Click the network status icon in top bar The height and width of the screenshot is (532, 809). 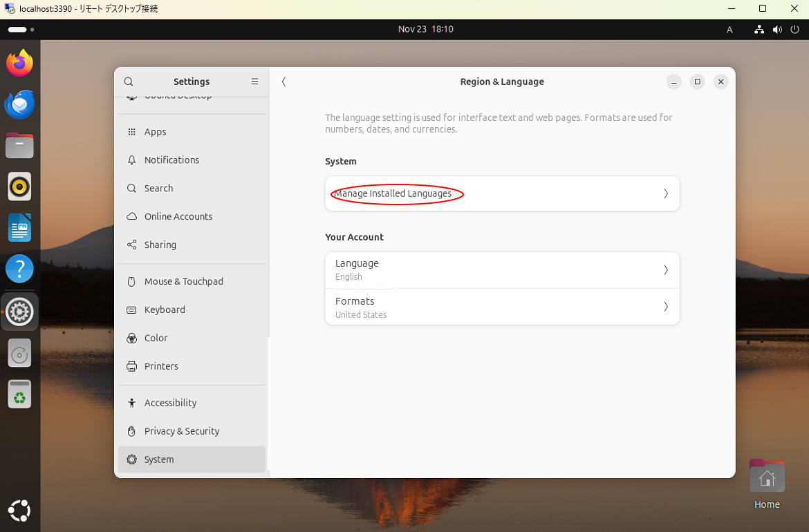[x=759, y=30]
